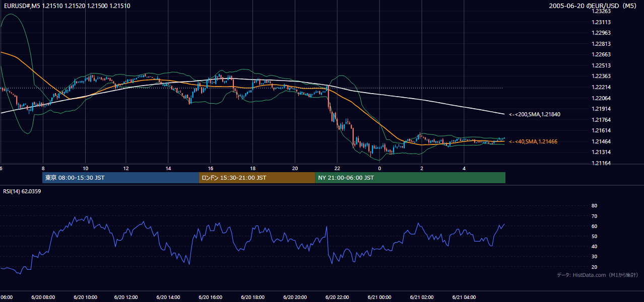Click the RSI(14) 62.0359 indicator label

click(x=22, y=191)
